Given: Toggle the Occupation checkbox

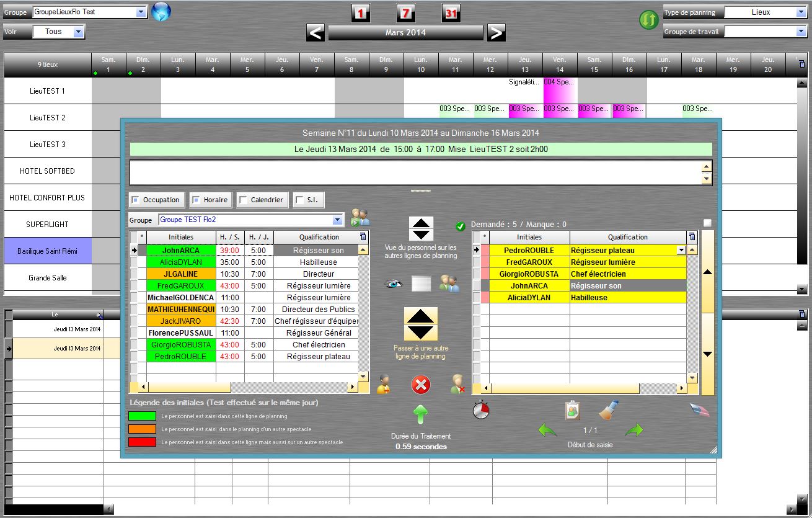Looking at the screenshot, I should tap(135, 200).
